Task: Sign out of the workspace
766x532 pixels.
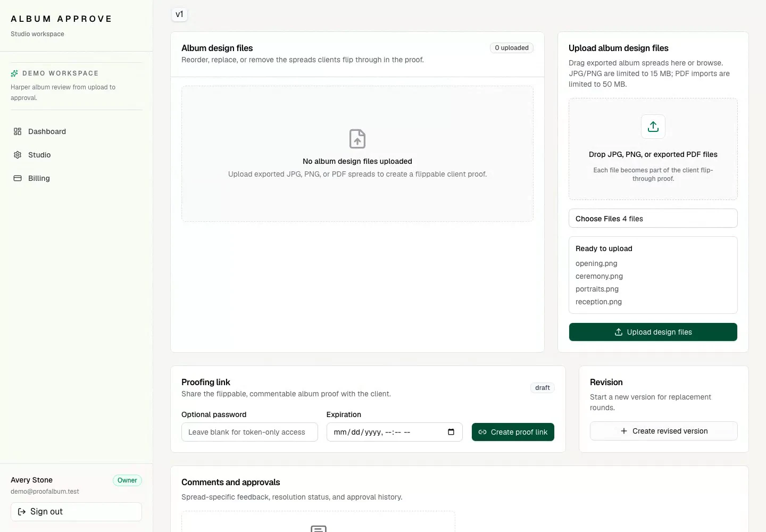Action: point(76,512)
